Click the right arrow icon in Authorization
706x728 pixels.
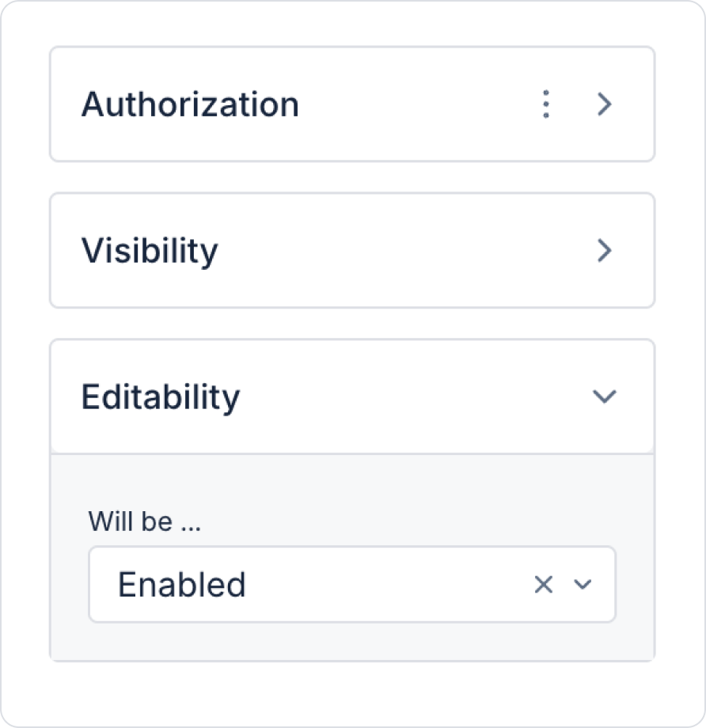pos(605,104)
